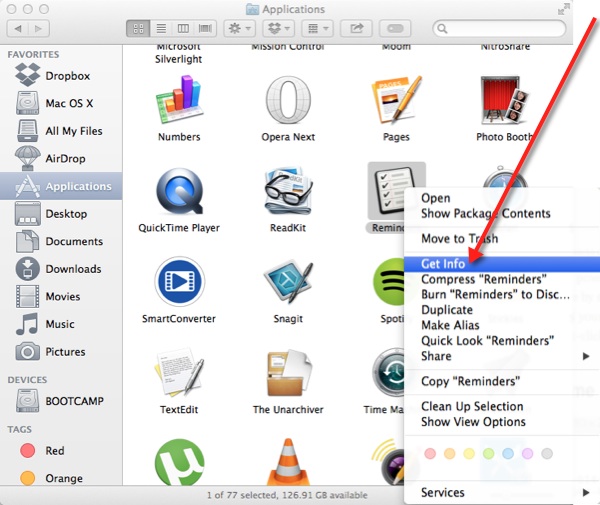Viewport: 600px width, 505px height.
Task: Apply the blue color tag
Action: tap(508, 454)
